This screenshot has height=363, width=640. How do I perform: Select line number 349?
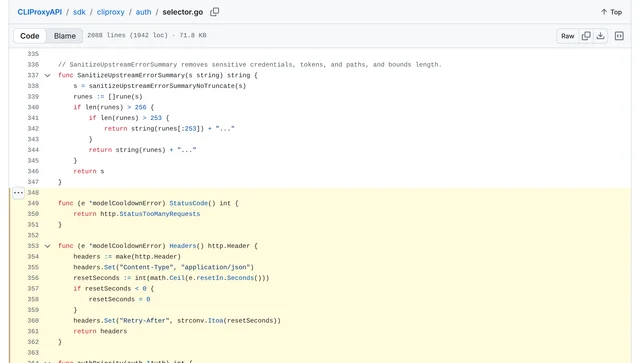point(33,203)
